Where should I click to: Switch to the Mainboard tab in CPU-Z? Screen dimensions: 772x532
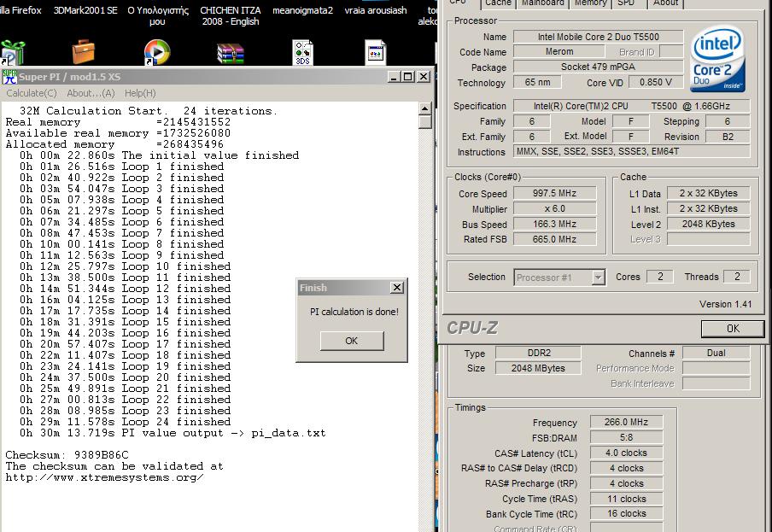point(542,3)
